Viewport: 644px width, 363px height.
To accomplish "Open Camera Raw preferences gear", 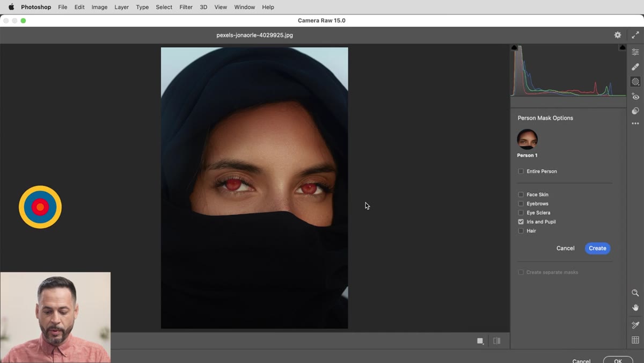I will [618, 35].
